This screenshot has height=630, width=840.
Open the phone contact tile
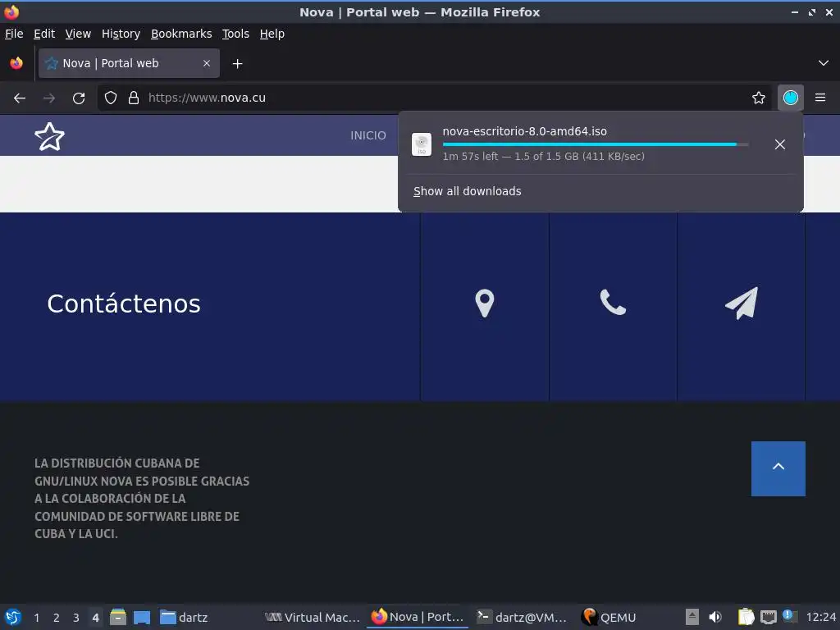click(x=613, y=304)
